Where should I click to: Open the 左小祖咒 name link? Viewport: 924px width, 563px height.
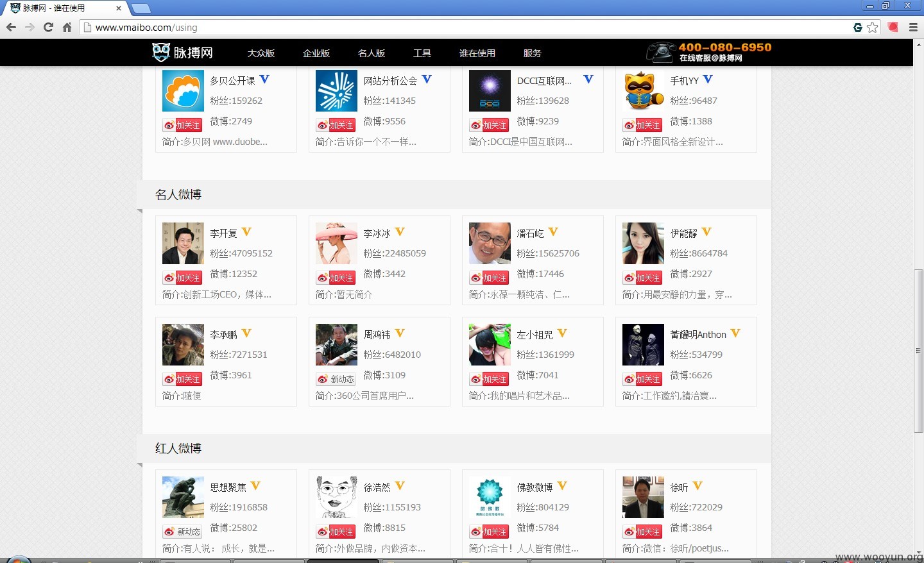[x=535, y=335]
